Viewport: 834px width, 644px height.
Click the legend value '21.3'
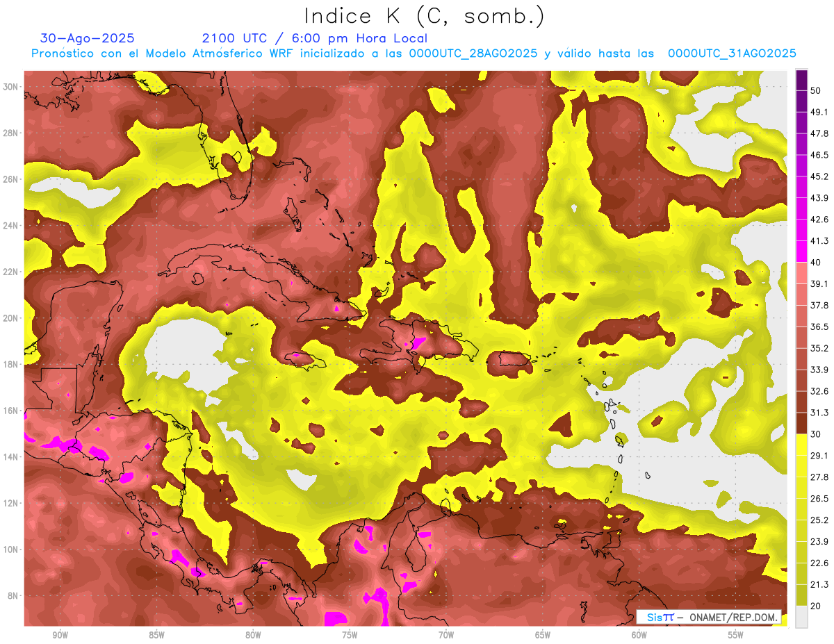(x=819, y=585)
